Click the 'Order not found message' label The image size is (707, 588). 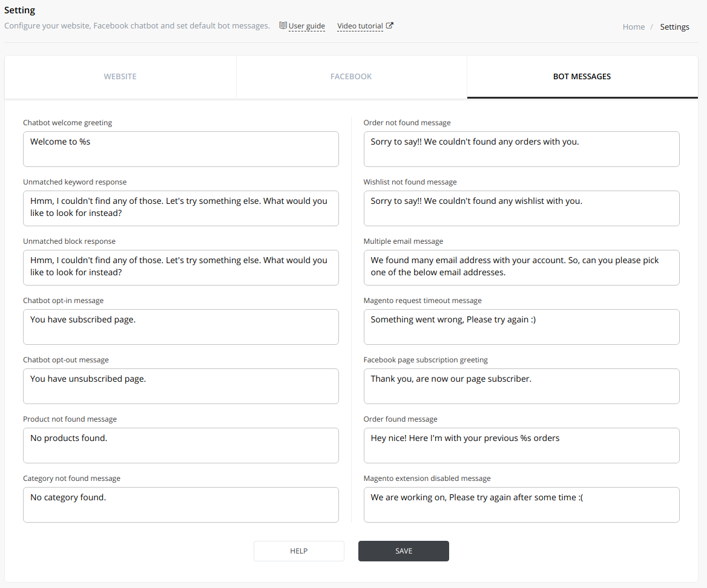tap(407, 123)
